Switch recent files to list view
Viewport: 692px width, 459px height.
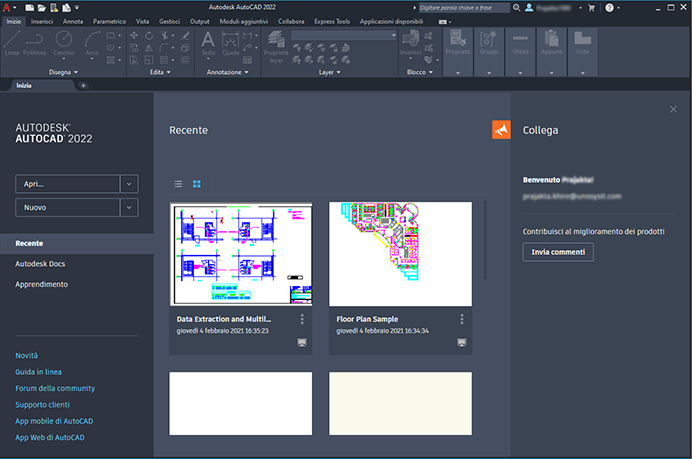point(178,184)
